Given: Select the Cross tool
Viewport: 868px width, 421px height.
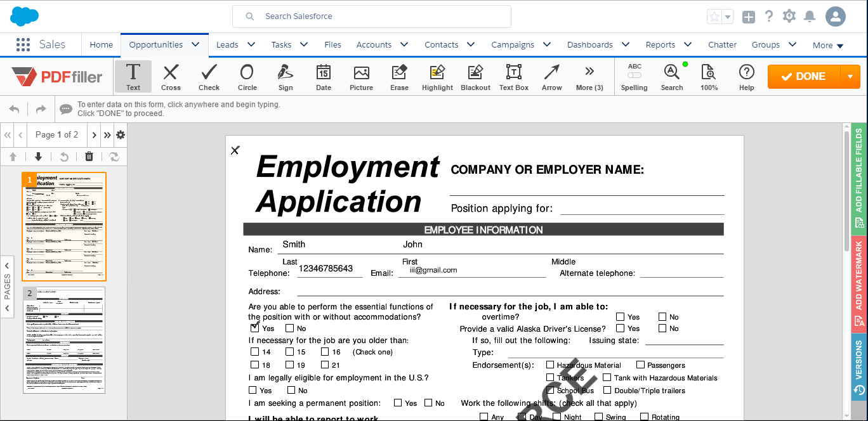Looking at the screenshot, I should point(171,77).
